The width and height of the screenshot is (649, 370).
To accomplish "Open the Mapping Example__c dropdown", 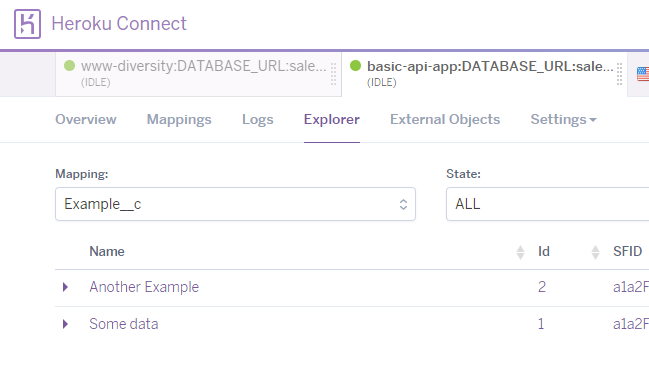I will pyautogui.click(x=235, y=204).
